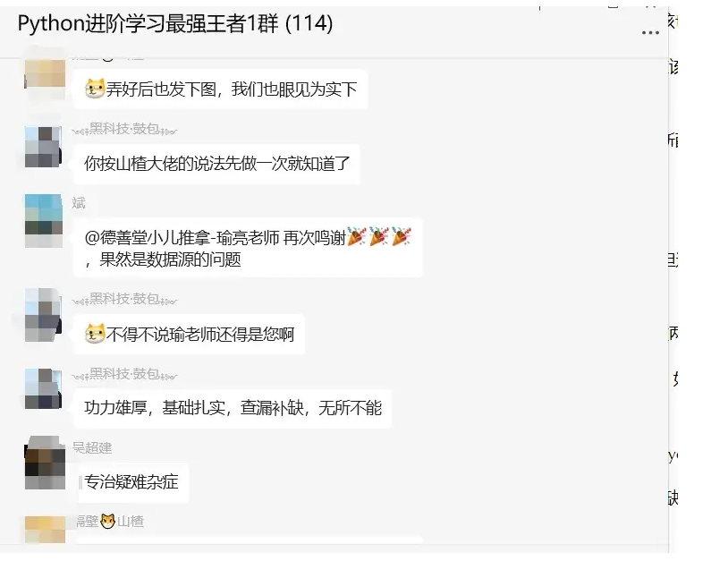
Task: Select the message 功力雄厚，基础扎实，查漏补缺，无所不能
Action: pos(233,408)
